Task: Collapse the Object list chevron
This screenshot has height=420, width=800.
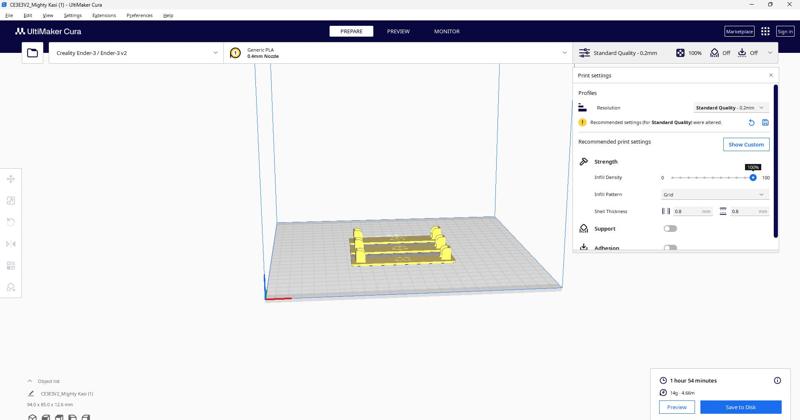Action: point(30,381)
